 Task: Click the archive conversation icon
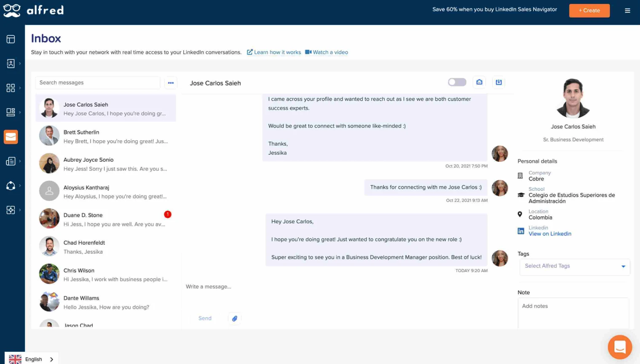coord(498,82)
